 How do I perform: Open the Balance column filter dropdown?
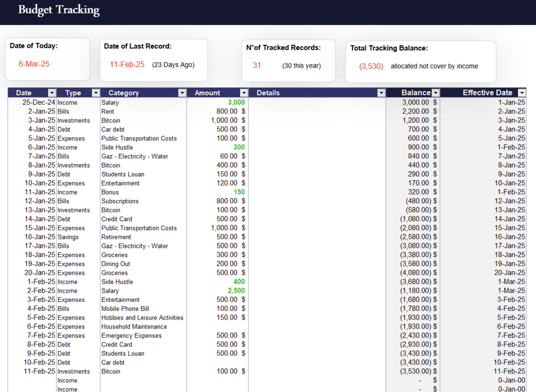pos(436,93)
